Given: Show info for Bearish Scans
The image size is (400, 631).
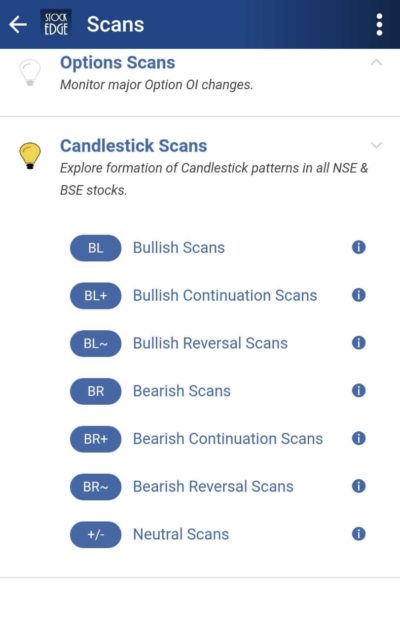Looking at the screenshot, I should pyautogui.click(x=359, y=390).
